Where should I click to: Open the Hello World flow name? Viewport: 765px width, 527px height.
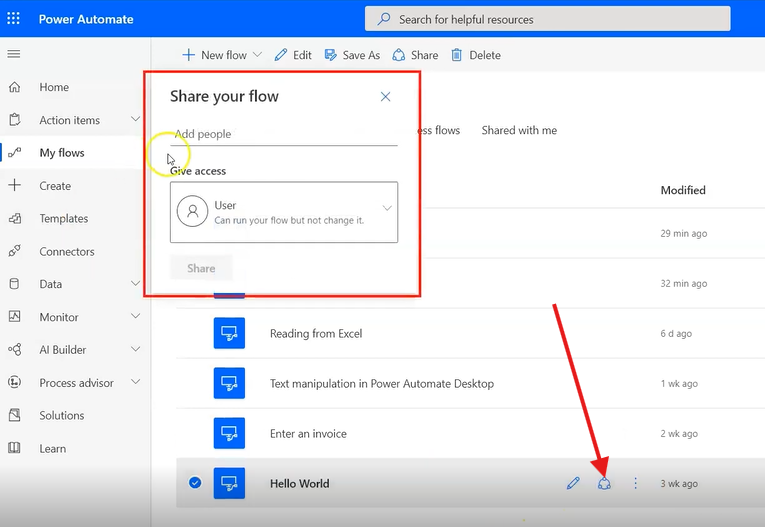click(300, 484)
